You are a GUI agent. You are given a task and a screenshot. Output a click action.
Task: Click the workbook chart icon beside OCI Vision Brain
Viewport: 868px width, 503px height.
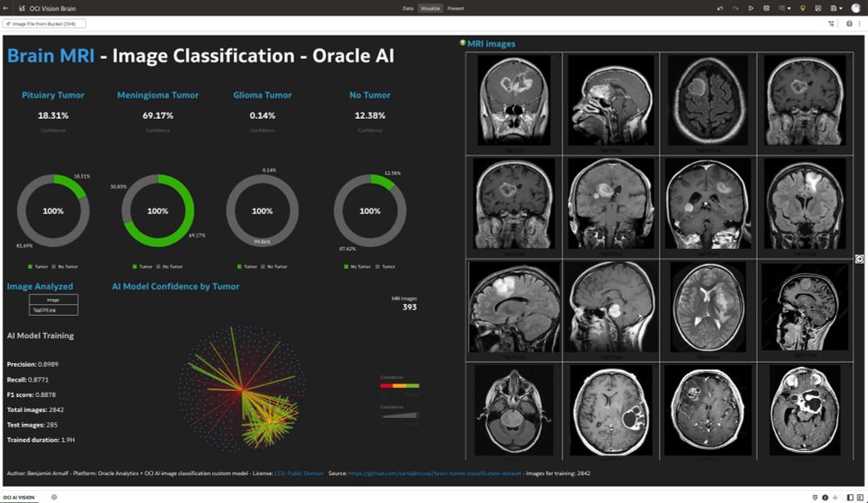pyautogui.click(x=23, y=9)
